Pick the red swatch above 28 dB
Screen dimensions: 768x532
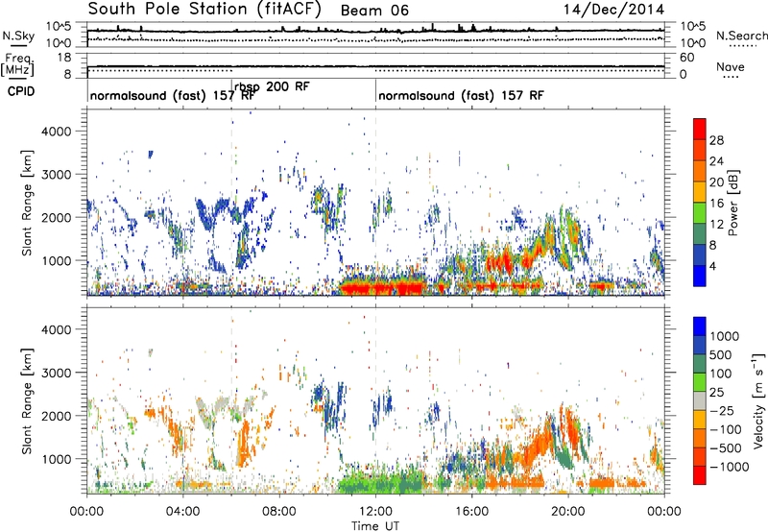[x=700, y=130]
